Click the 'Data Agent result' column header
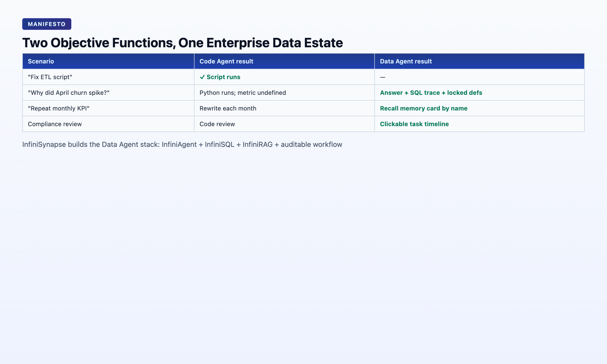The width and height of the screenshot is (607, 364). [480, 61]
